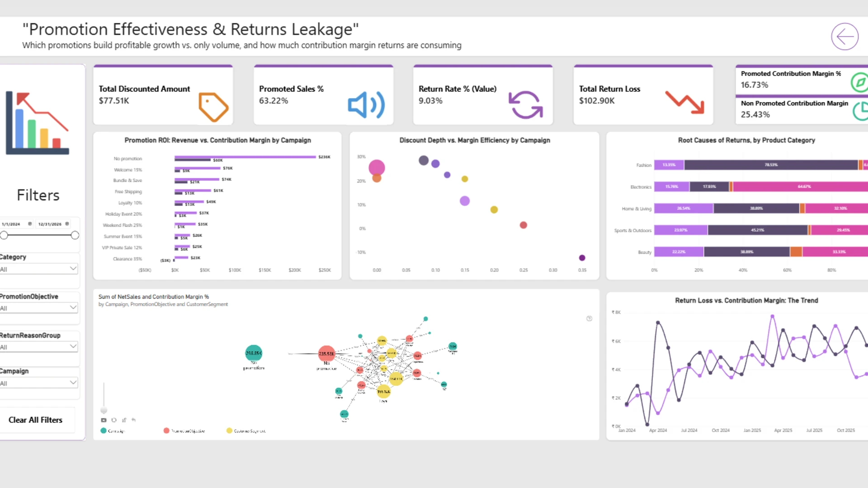Expand the Campaign filter dropdown
The width and height of the screenshot is (868, 488).
pyautogui.click(x=39, y=383)
